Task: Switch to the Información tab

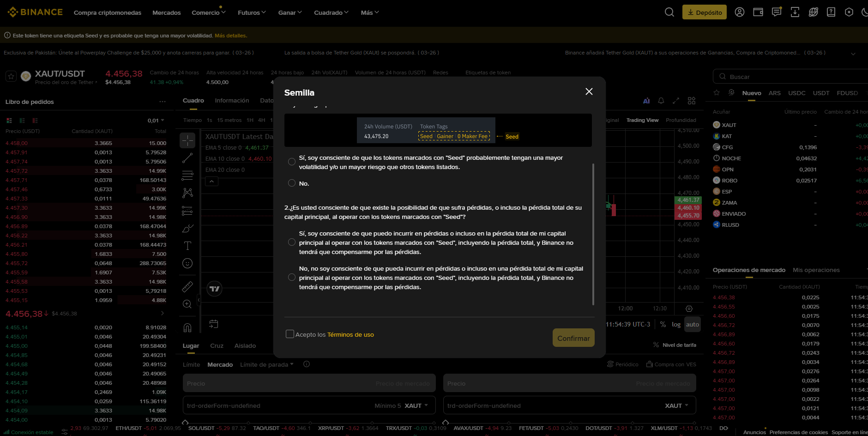Action: [232, 101]
